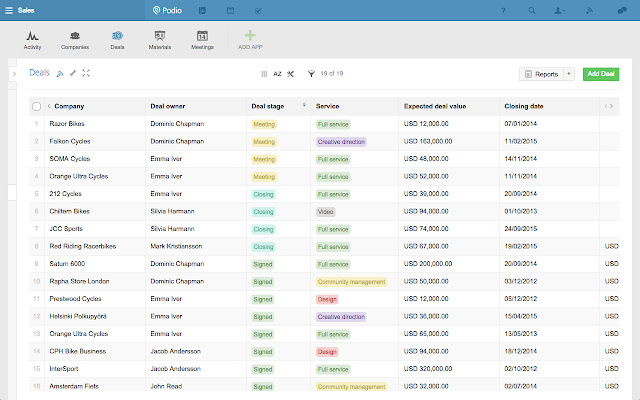640x400 pixels.
Task: Sort by Deal owner column header
Action: (x=168, y=106)
